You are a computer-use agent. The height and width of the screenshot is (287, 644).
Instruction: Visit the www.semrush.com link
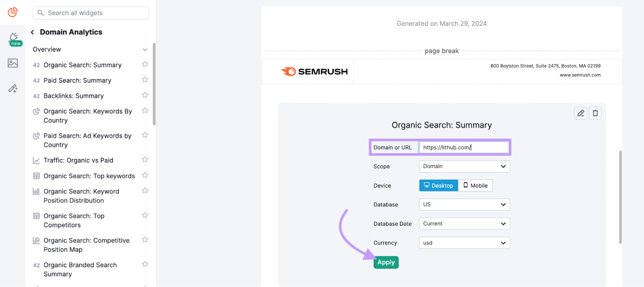[580, 75]
